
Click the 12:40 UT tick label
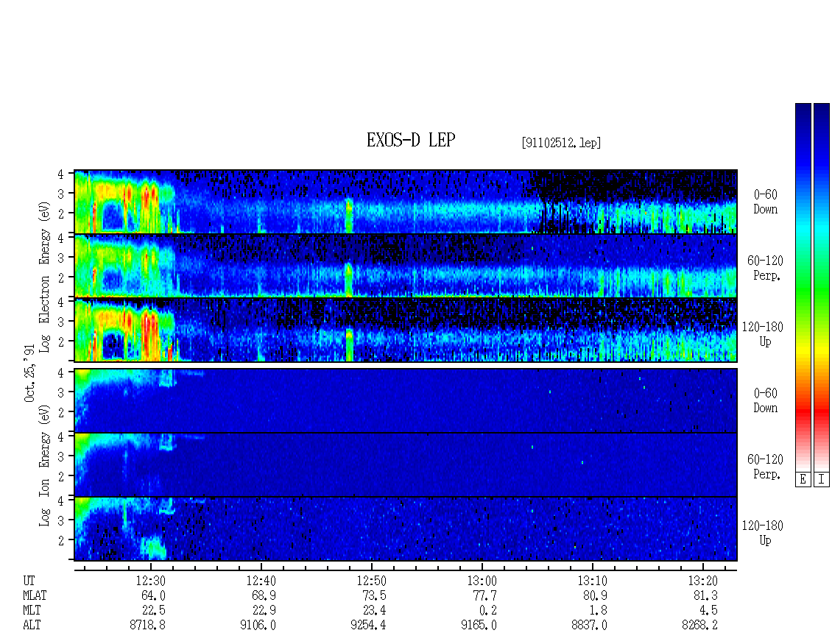[261, 581]
